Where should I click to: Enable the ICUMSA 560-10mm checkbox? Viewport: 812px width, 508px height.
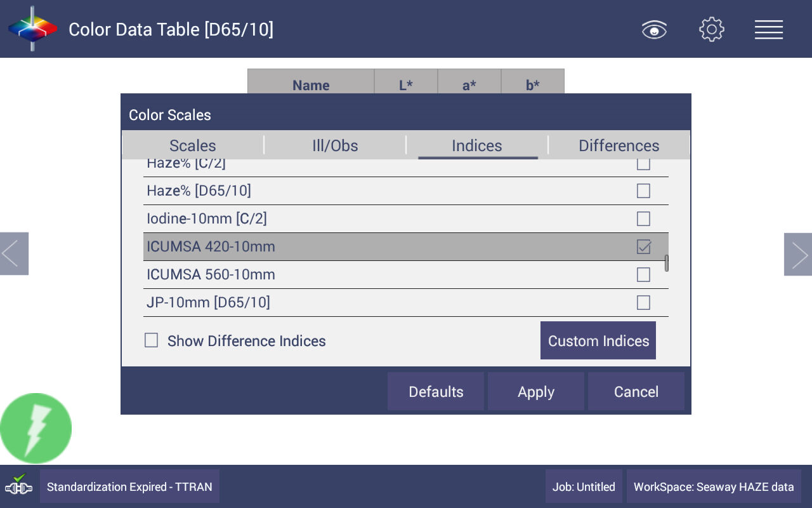pos(643,275)
